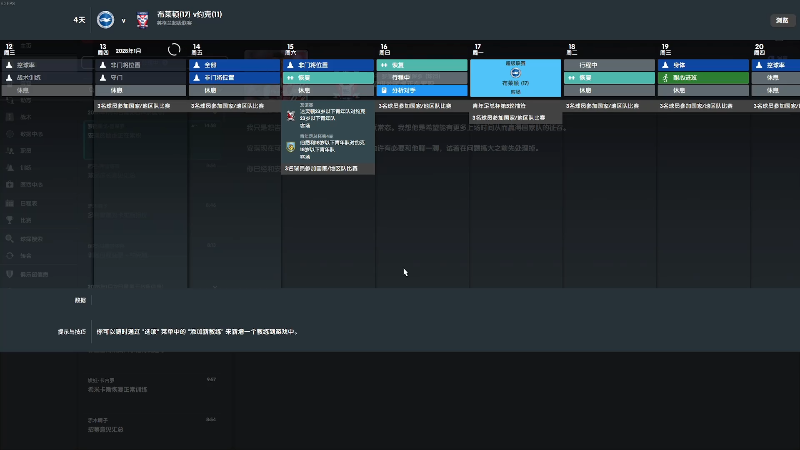Open the 分析对手 session on day 16
The width and height of the screenshot is (800, 450).
[x=422, y=90]
